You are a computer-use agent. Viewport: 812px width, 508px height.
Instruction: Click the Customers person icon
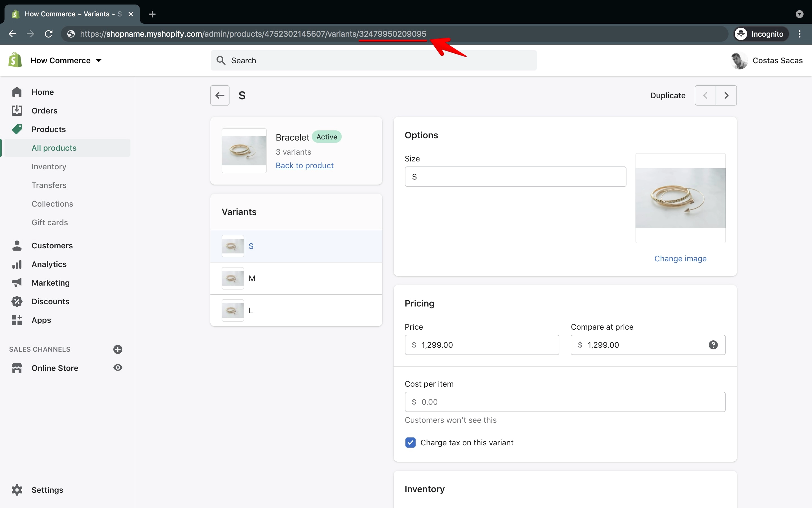point(17,246)
